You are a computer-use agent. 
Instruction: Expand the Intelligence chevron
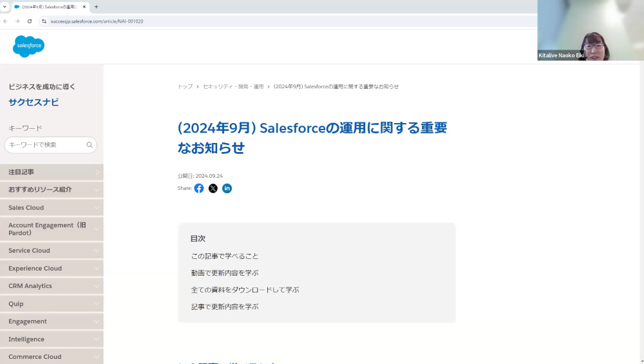tap(97, 340)
